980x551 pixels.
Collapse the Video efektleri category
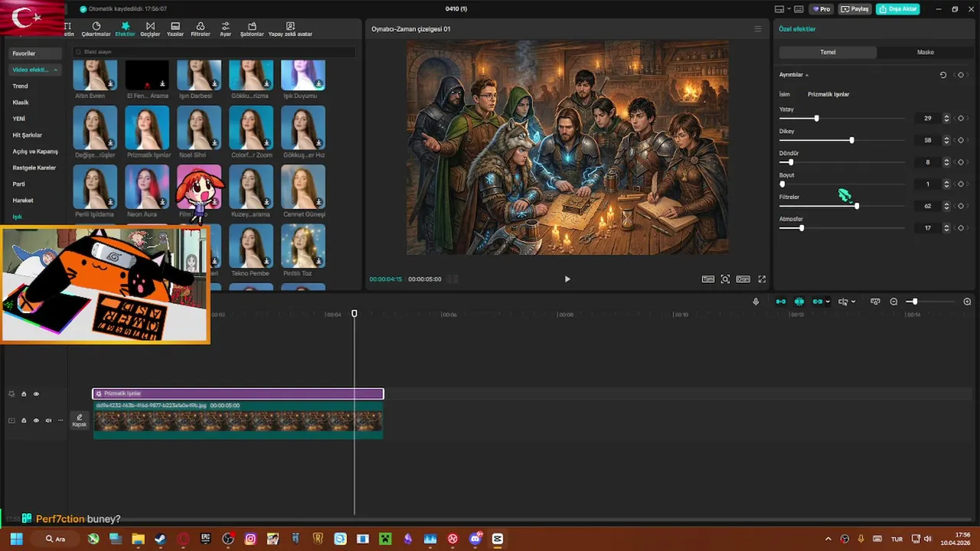point(55,70)
